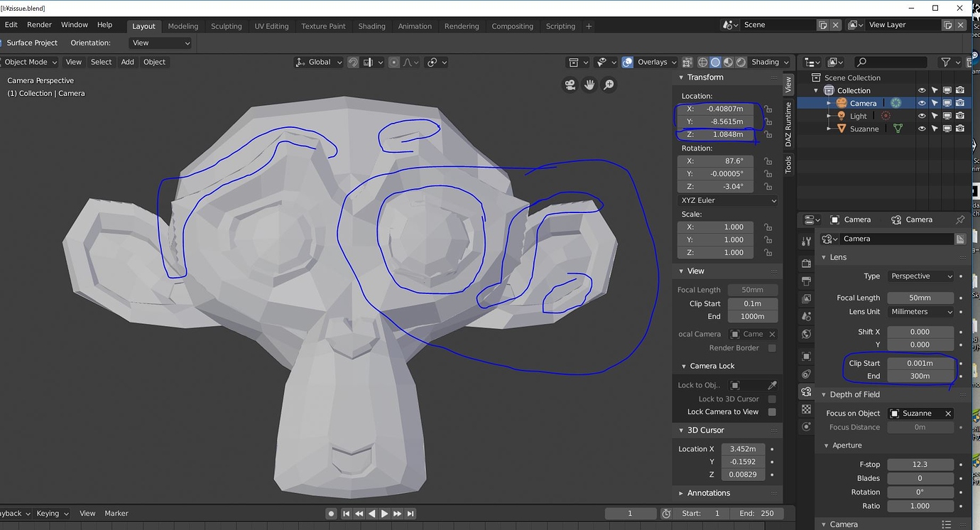Open the Camera data properties tab
This screenshot has height=530, width=980.
pyautogui.click(x=806, y=392)
